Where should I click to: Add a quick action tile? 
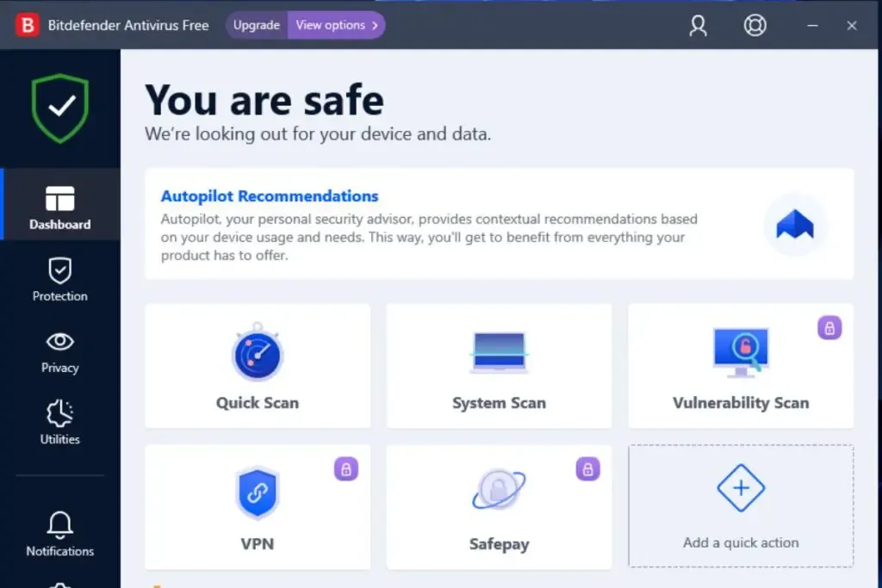741,506
